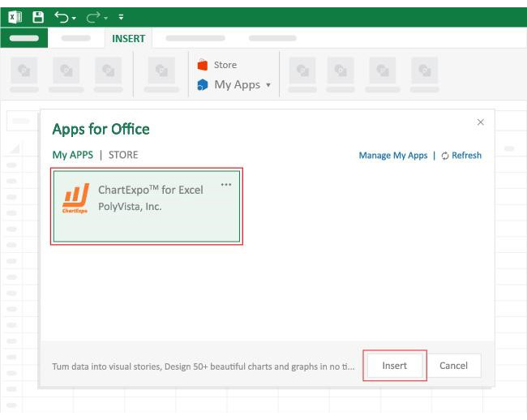This screenshot has height=420, width=527.
Task: Click the Excel app icon in title bar
Action: pos(15,17)
